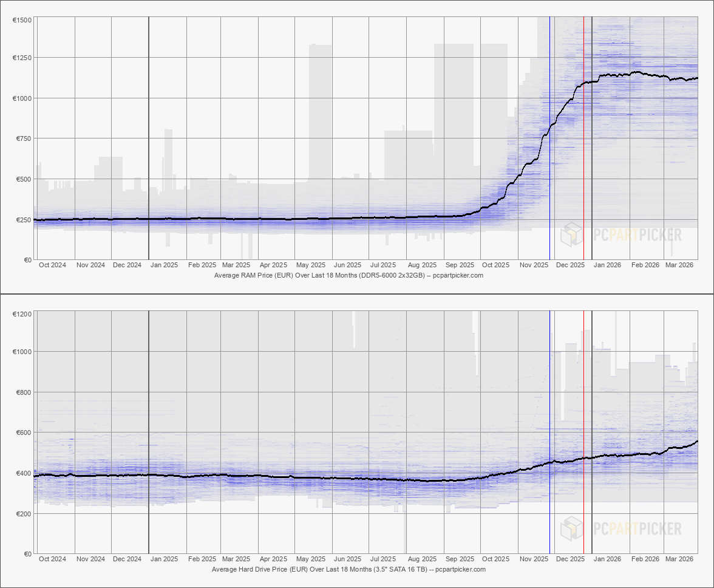The image size is (714, 588).
Task: Click the €800 label on hard drive chart
Action: click(23, 392)
